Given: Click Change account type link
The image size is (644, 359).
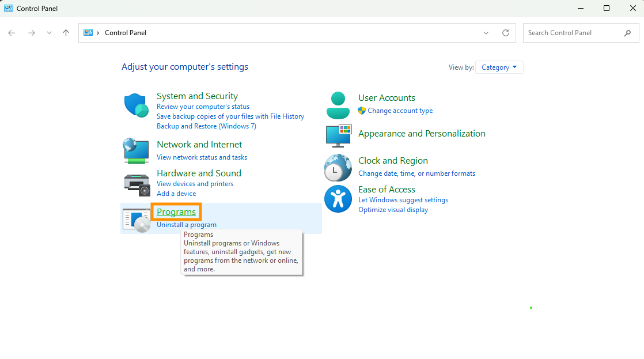Looking at the screenshot, I should (x=400, y=111).
